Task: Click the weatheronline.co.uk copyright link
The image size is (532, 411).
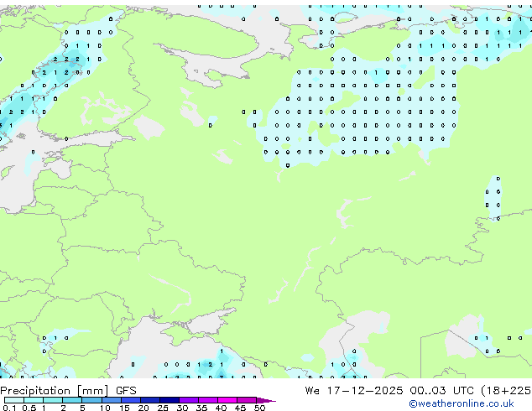Action: pos(461,403)
